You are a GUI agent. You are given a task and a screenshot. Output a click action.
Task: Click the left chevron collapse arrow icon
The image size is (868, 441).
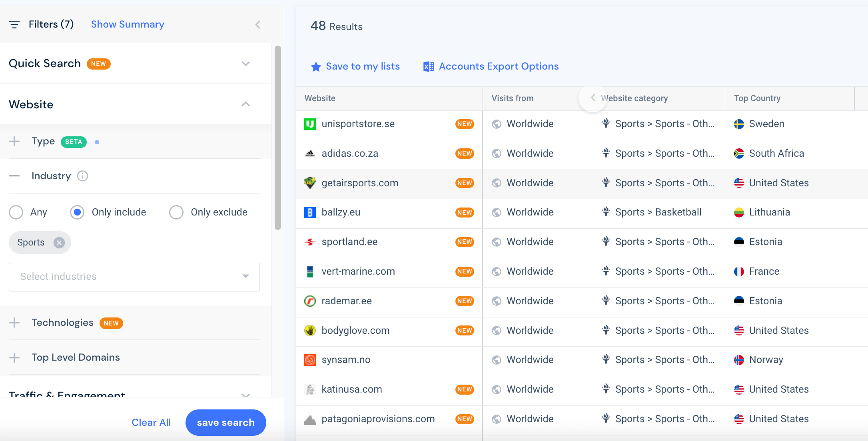point(257,25)
